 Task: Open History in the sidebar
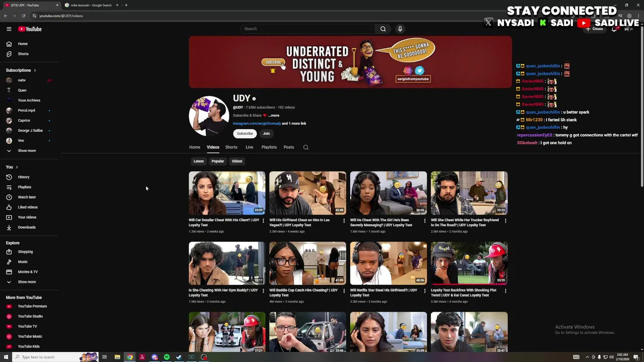coord(29,177)
